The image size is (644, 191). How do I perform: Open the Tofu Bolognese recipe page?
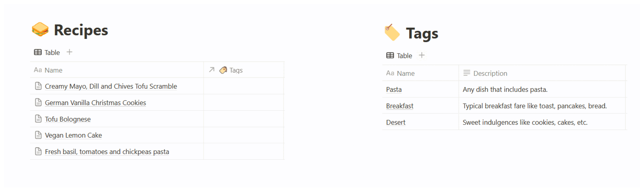click(x=68, y=119)
